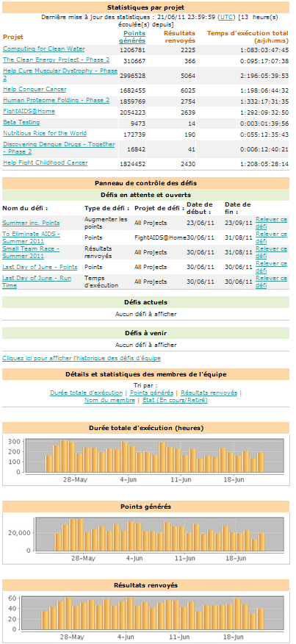Click Durée totale d'exécution (heures) chart
296x644 pixels.
pos(145,460)
